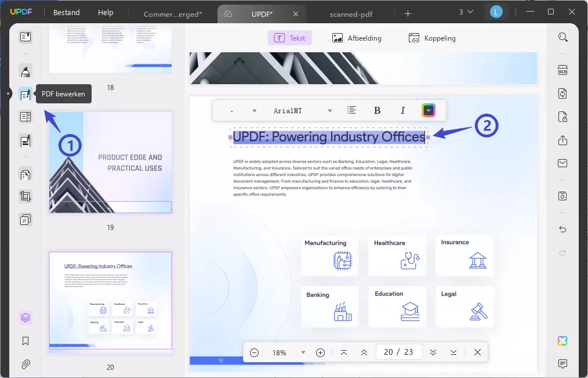Open the Watermark and background tool icon
This screenshot has width=588, height=378.
pyautogui.click(x=26, y=219)
